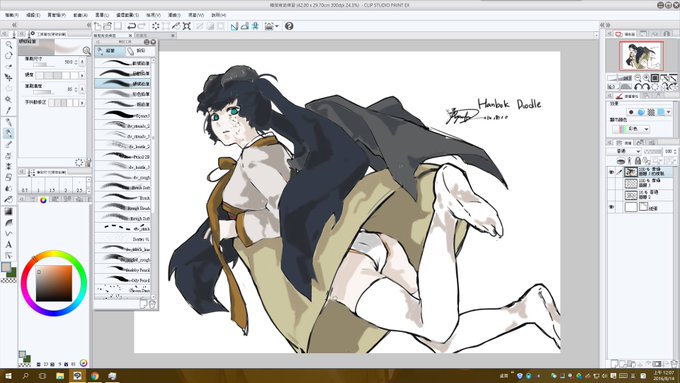Open the 圖層(L) Layer menu
This screenshot has width=680, height=383.
pos(102,15)
